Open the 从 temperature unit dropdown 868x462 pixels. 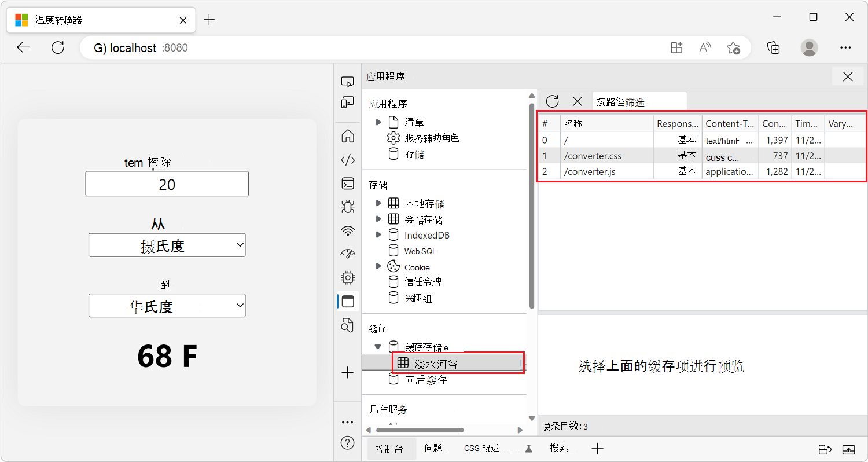coord(167,245)
